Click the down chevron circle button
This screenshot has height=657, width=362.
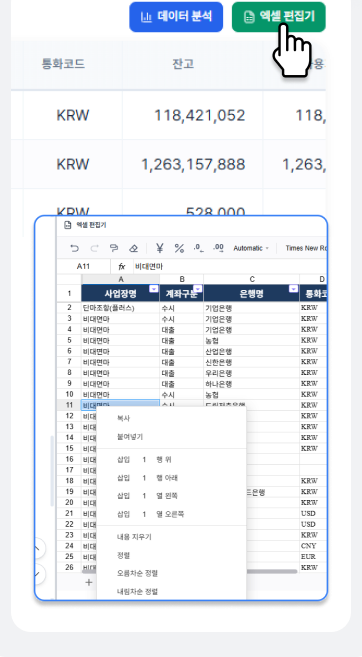coord(38,574)
